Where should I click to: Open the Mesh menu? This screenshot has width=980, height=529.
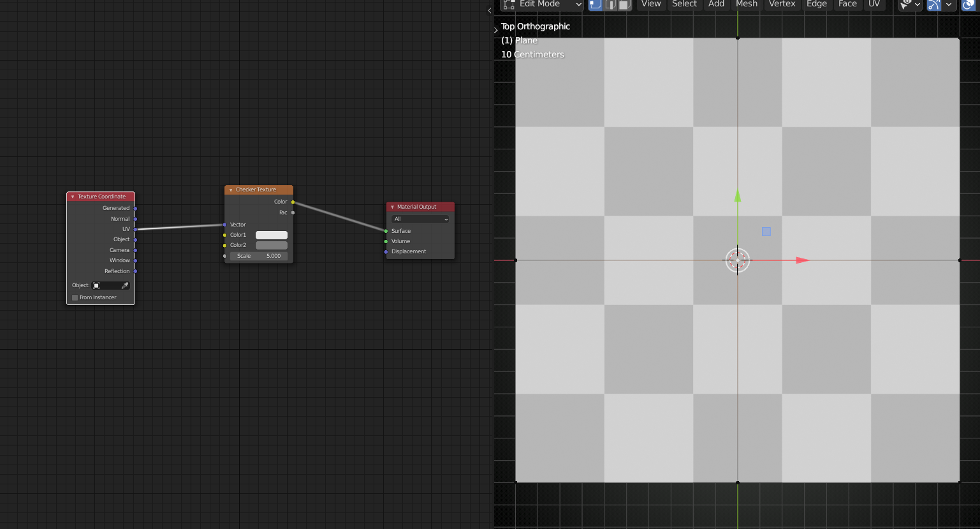[x=746, y=5]
